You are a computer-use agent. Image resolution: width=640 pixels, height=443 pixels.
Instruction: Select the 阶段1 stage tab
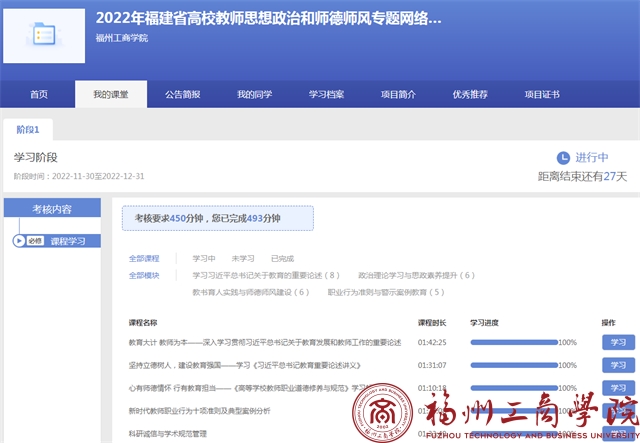pos(28,129)
